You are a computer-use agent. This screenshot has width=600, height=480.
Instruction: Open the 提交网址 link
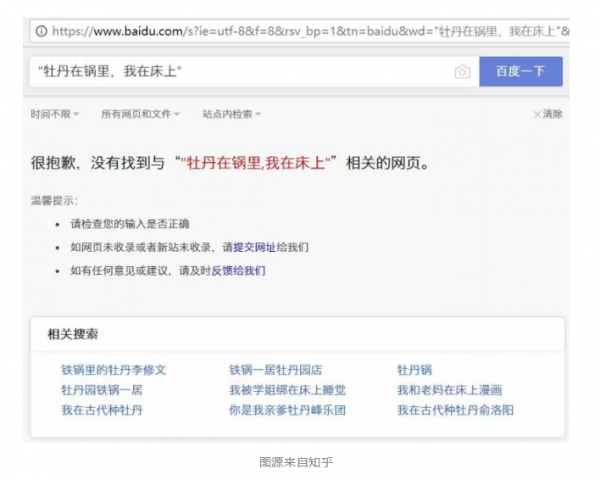(x=254, y=247)
